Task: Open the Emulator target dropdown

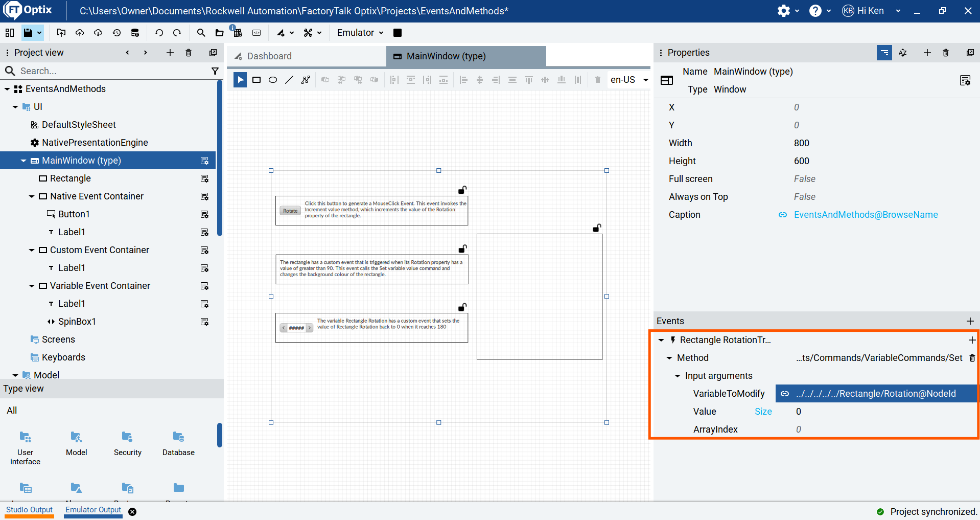Action: tap(360, 33)
